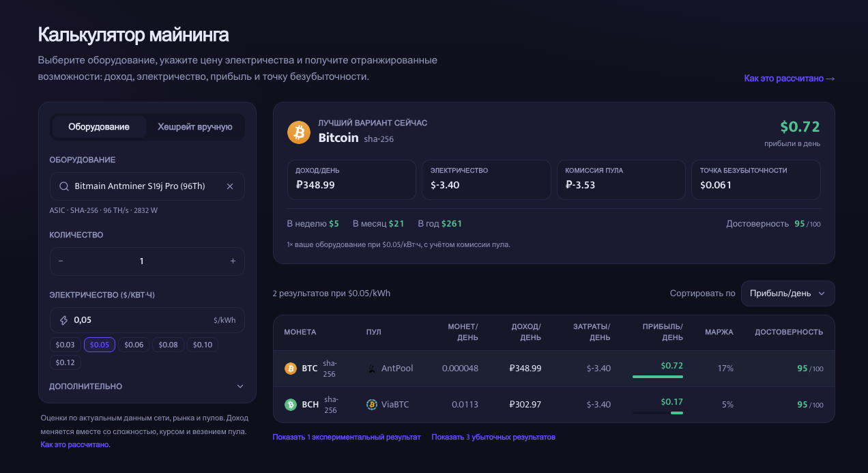The width and height of the screenshot is (868, 473).
Task: Click the Монет/день column header
Action: coord(463,332)
